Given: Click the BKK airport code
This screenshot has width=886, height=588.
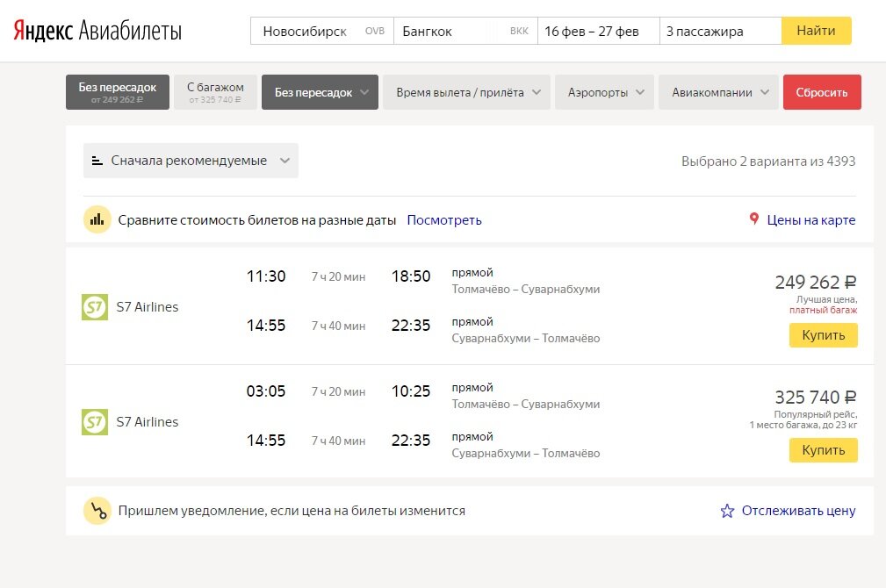Looking at the screenshot, I should pyautogui.click(x=519, y=31).
